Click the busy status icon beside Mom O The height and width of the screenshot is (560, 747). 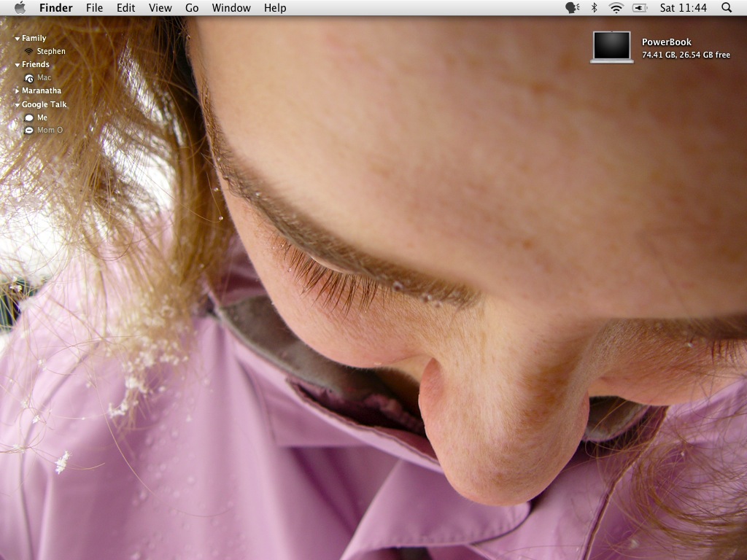point(29,130)
